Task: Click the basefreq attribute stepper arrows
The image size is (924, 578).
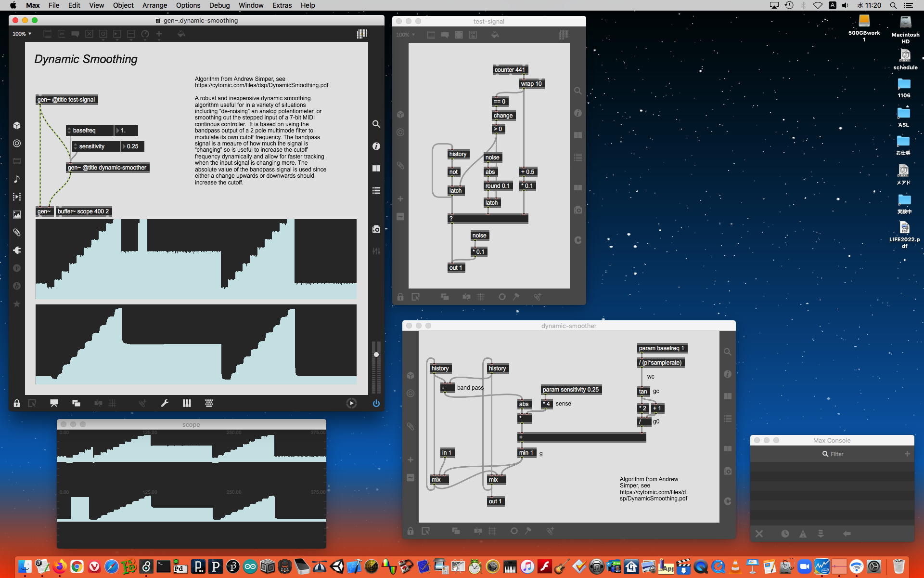Action: pos(69,131)
